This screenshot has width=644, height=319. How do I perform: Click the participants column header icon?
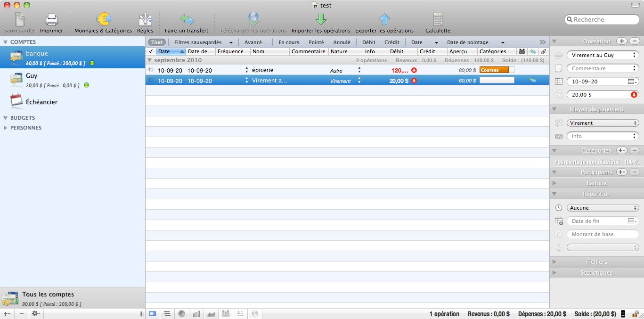522,51
